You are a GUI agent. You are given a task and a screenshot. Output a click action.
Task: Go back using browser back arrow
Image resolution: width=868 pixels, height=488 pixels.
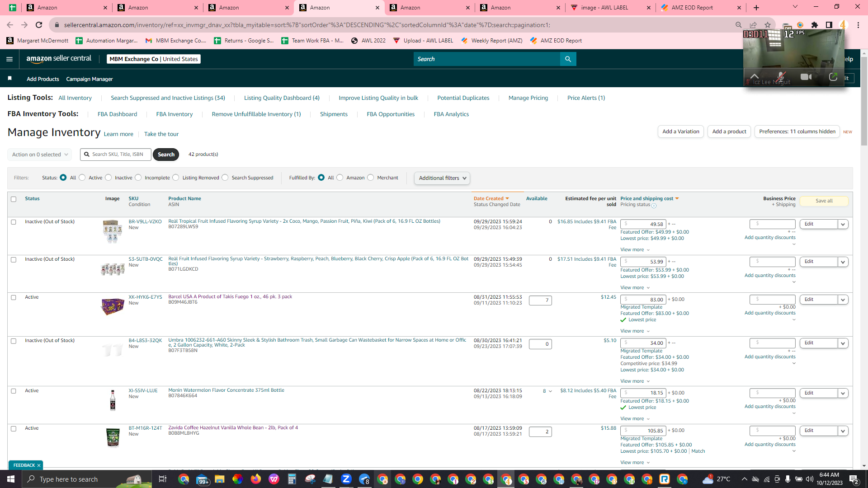10,25
